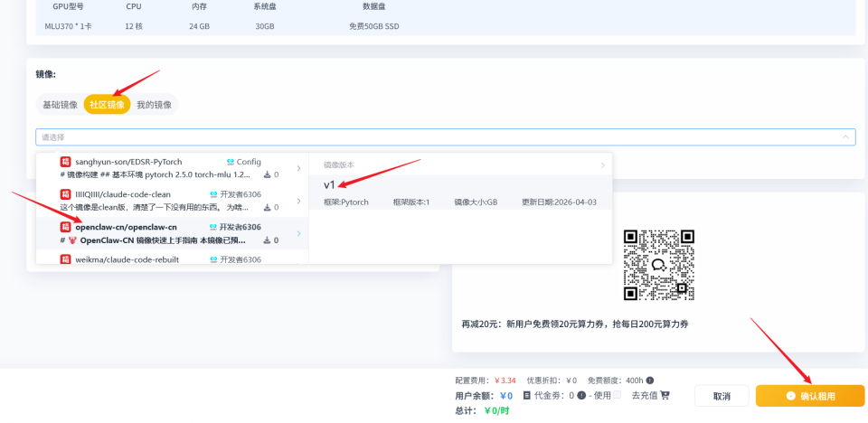Image resolution: width=868 pixels, height=423 pixels.
Task: Click the 免费50GB SSD data disk value
Action: coord(373,26)
